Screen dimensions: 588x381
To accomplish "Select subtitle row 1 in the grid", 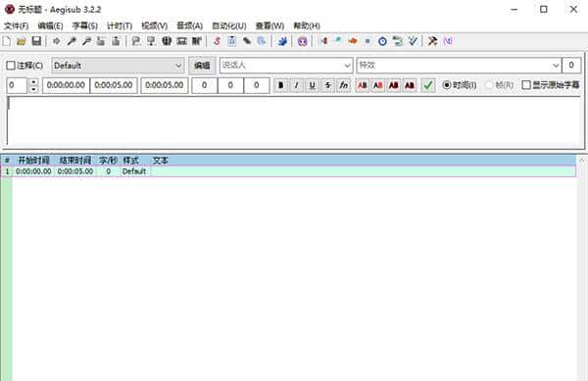I will 288,171.
